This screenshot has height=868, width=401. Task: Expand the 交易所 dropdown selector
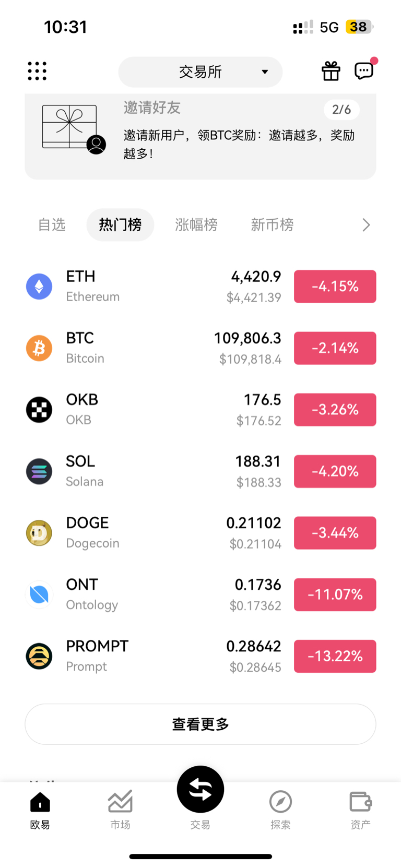click(x=200, y=72)
